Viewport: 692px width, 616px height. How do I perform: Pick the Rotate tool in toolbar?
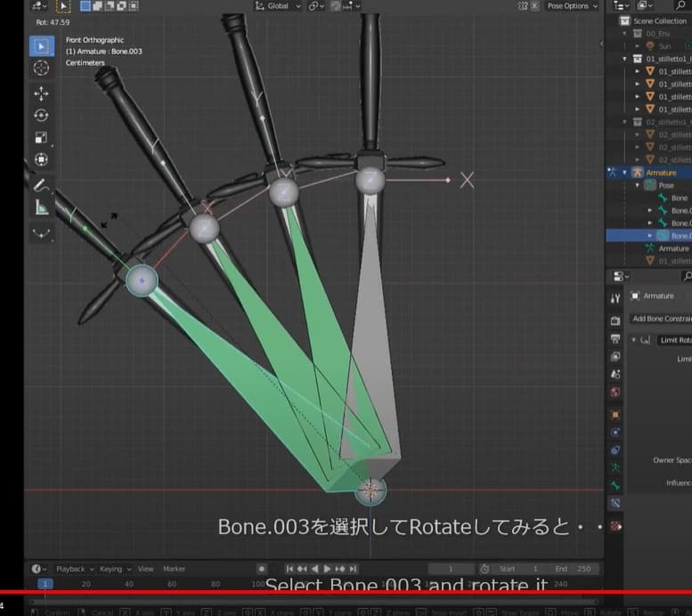[41, 116]
